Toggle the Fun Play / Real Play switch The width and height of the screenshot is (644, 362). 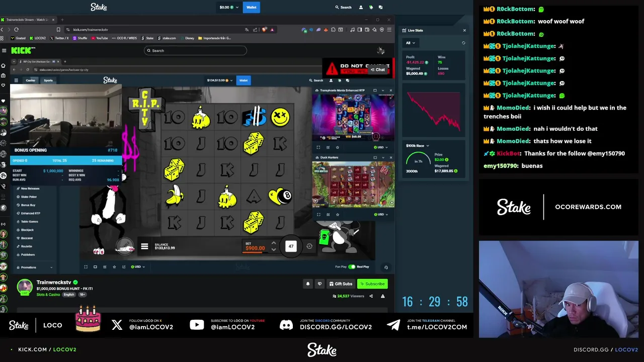(352, 267)
